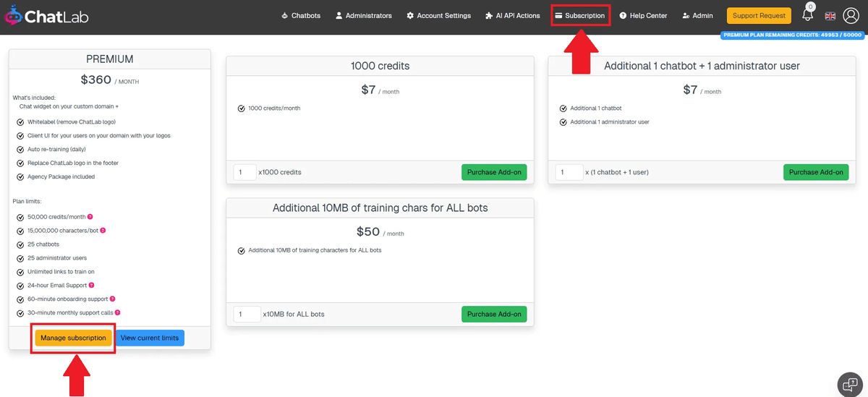Purchase the 1000 credits add-on
Viewport: 868px width, 397px height.
[x=494, y=172]
